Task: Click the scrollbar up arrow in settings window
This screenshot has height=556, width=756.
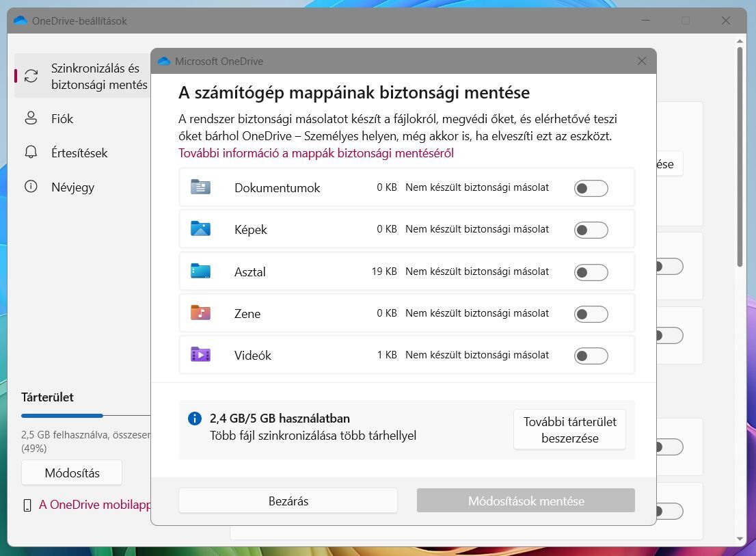Action: 740,42
